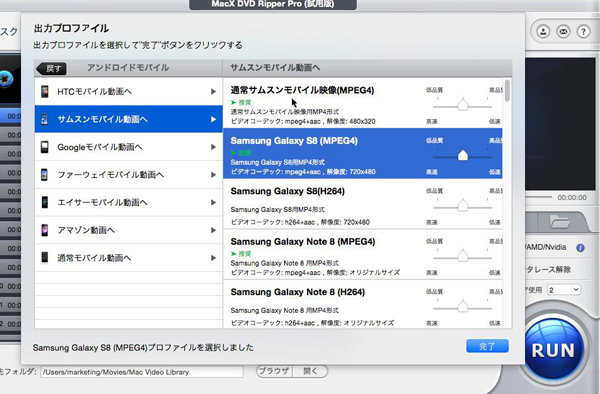Expand the ファーウェイモバイル動画へ arrow
Image resolution: width=600 pixels, height=394 pixels.
tap(213, 175)
